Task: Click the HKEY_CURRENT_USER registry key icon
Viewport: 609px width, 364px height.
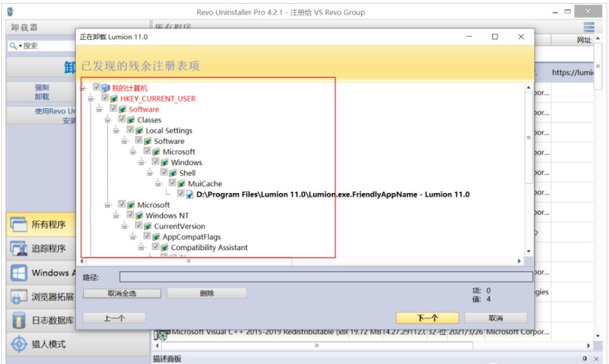Action: (x=114, y=98)
